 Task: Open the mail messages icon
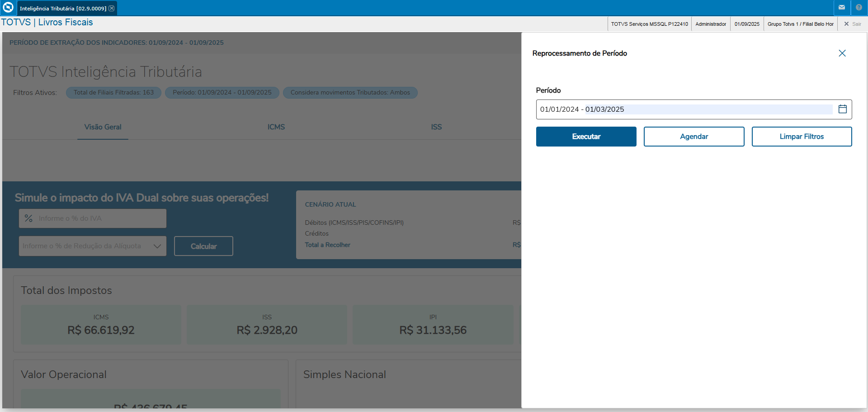point(842,8)
